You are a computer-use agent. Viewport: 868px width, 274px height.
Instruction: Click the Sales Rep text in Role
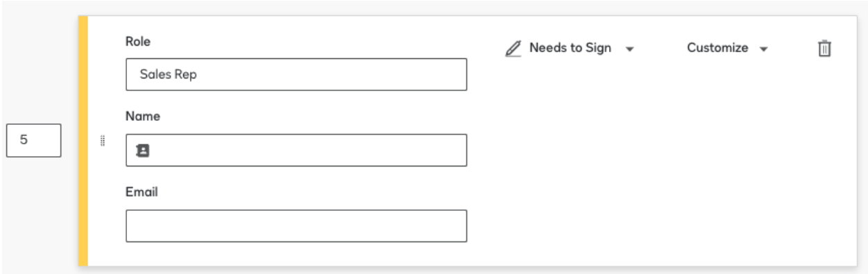point(168,74)
